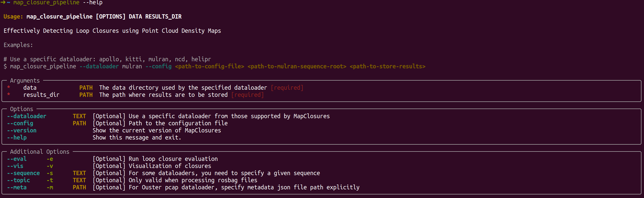
Task: Click the red asterisk beside the data argument
Action: pos(9,87)
